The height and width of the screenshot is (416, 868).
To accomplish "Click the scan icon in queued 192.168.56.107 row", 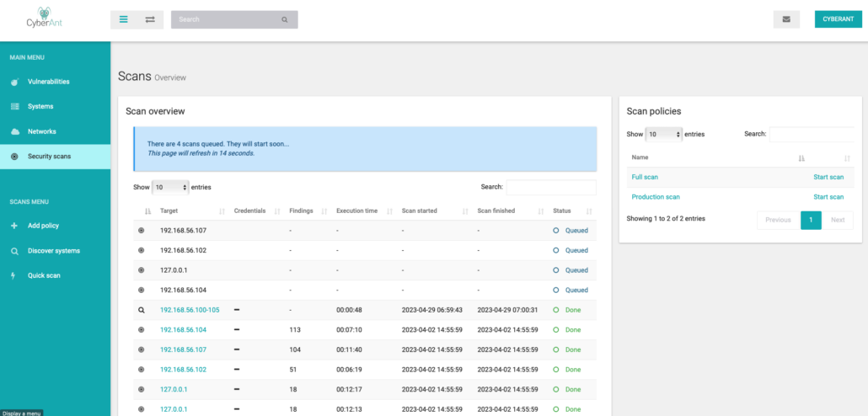I will [x=142, y=230].
